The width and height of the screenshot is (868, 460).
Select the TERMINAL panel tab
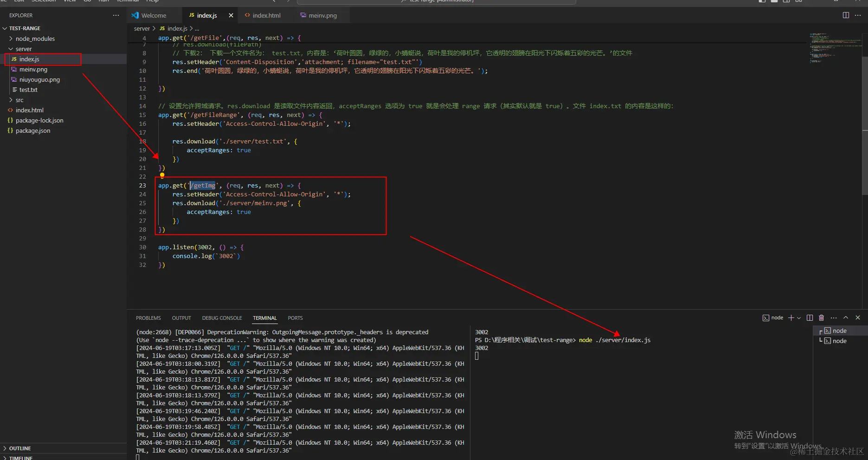coord(265,318)
